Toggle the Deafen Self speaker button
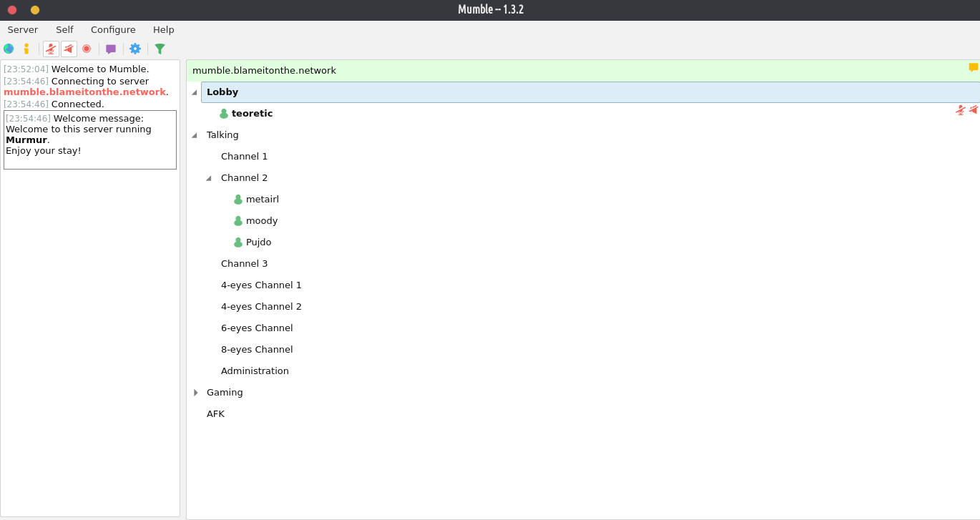This screenshot has width=980, height=520. pos(69,49)
